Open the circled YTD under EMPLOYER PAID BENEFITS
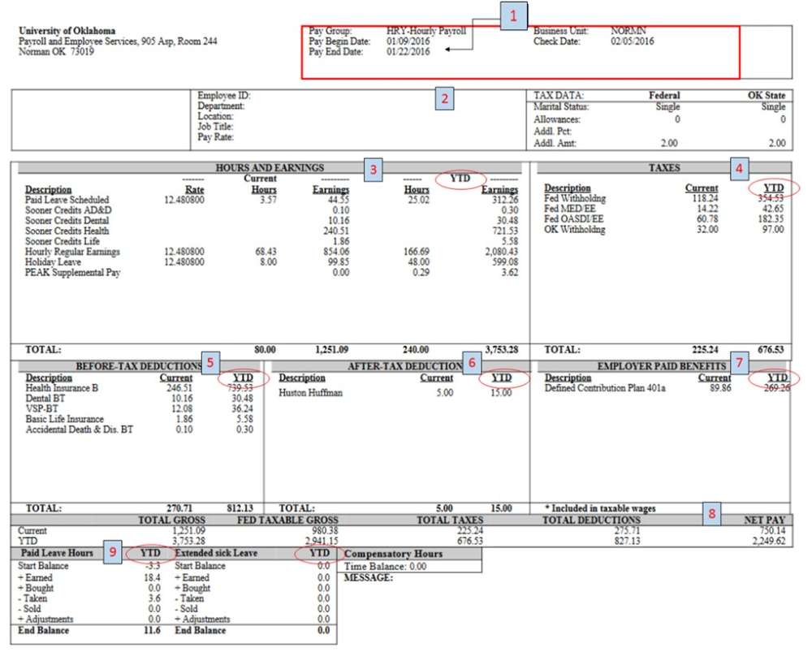 [x=777, y=378]
